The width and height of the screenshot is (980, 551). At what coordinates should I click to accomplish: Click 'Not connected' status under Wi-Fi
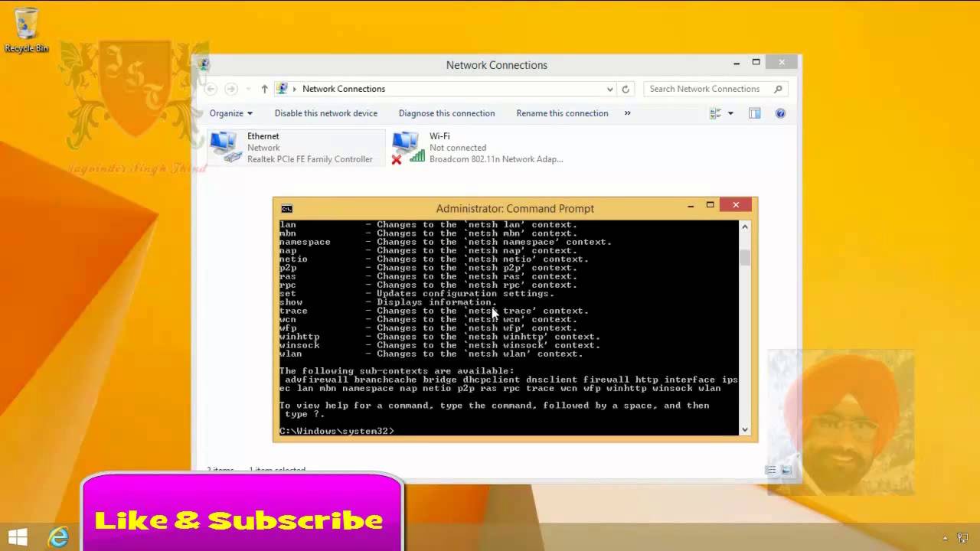[458, 148]
